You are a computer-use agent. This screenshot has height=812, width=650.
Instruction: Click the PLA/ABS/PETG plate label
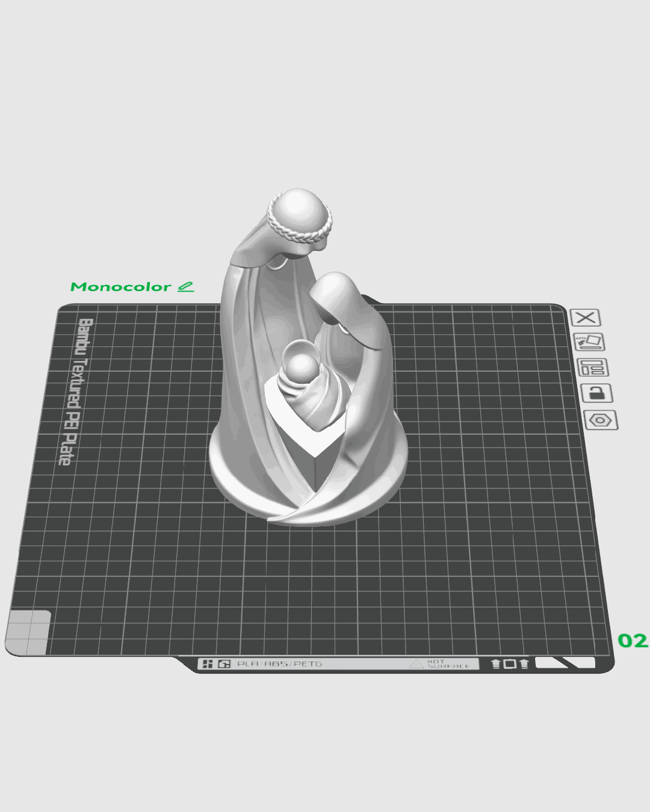pos(279,664)
